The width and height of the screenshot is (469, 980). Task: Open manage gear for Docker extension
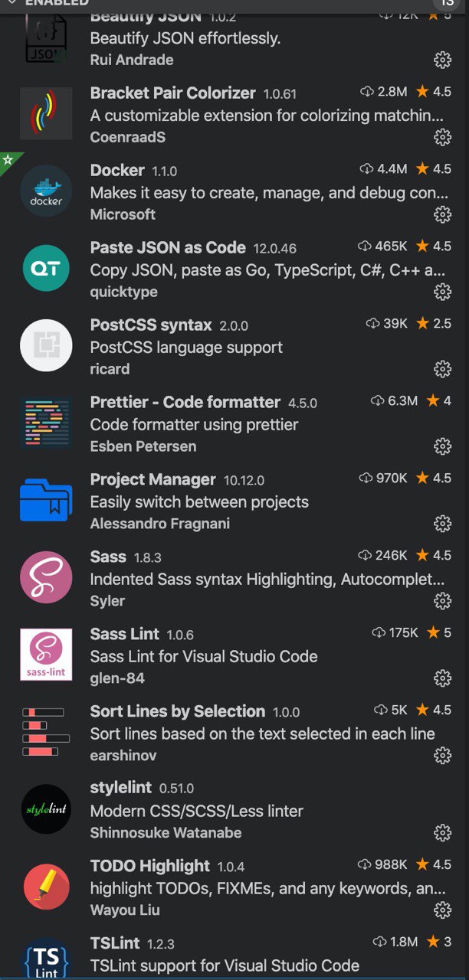point(442,214)
